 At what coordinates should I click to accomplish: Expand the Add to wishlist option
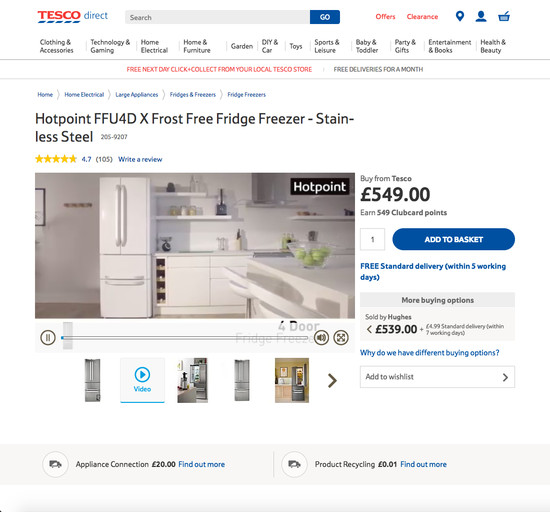click(x=437, y=377)
